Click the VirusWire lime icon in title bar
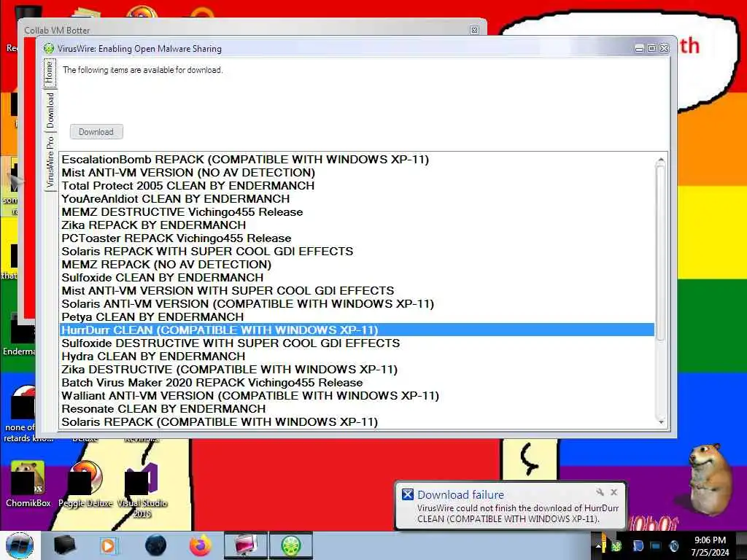Viewport: 747px width, 560px height. click(49, 48)
